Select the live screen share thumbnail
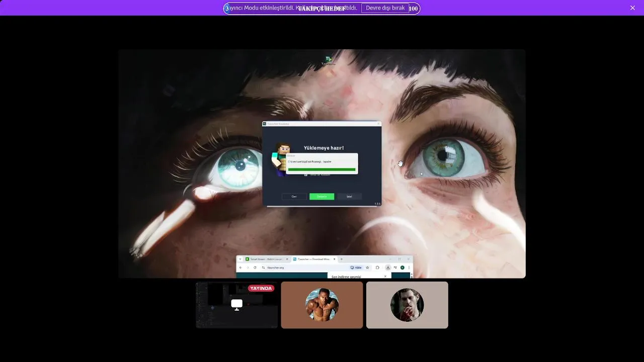This screenshot has width=644, height=362. click(x=236, y=305)
